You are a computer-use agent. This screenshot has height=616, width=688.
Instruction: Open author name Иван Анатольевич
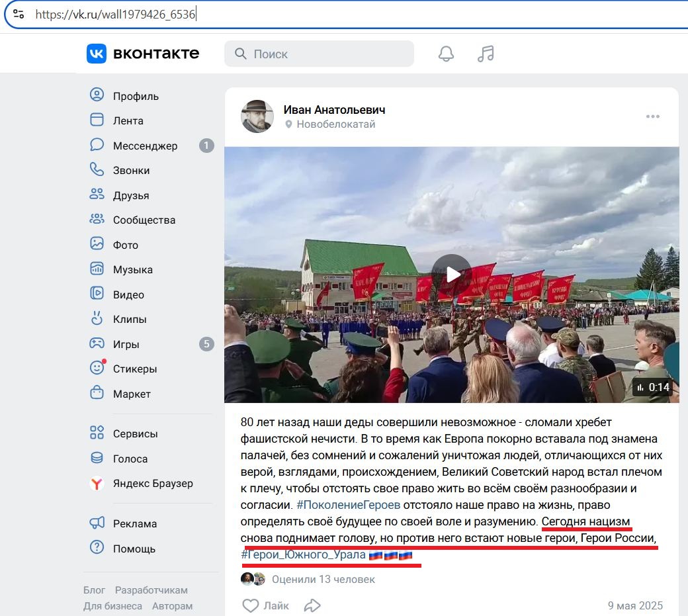pyautogui.click(x=334, y=110)
